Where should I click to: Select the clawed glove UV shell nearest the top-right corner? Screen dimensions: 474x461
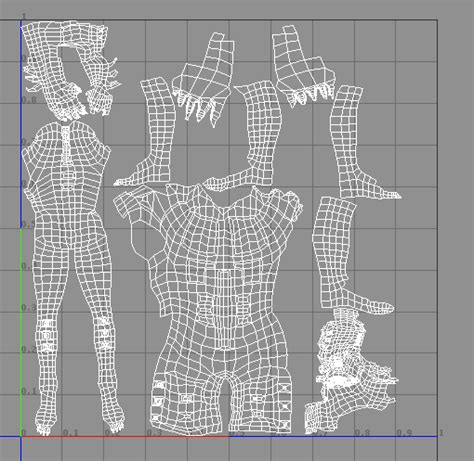pyautogui.click(x=303, y=66)
